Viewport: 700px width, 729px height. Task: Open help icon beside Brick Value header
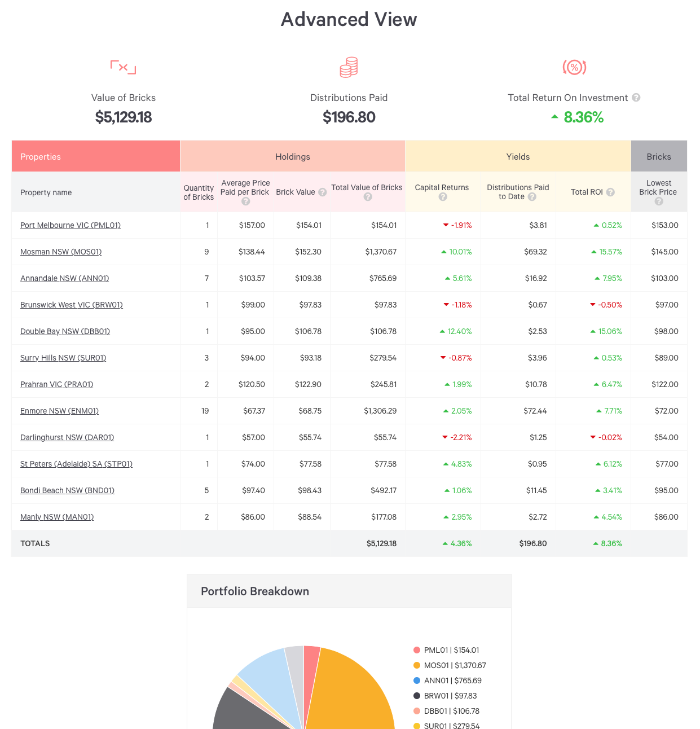point(323,192)
